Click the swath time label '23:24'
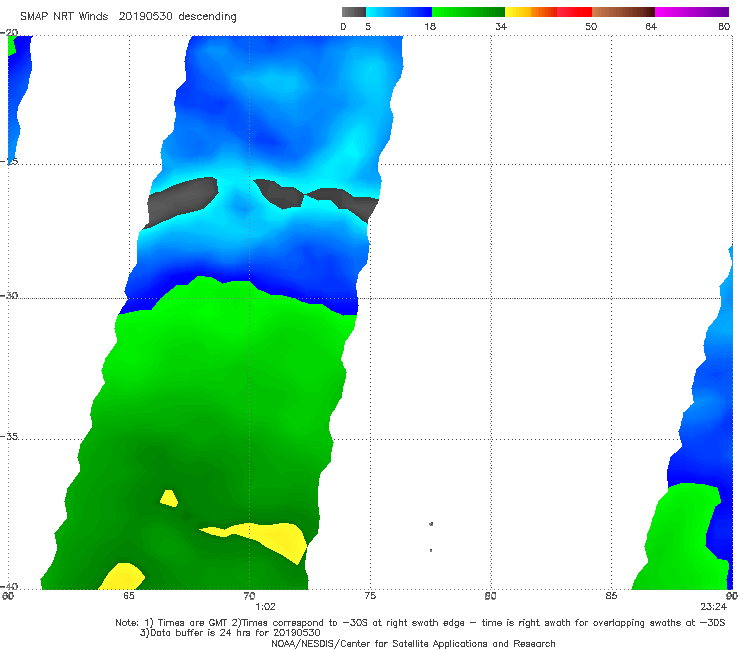The image size is (740, 650). (x=714, y=607)
